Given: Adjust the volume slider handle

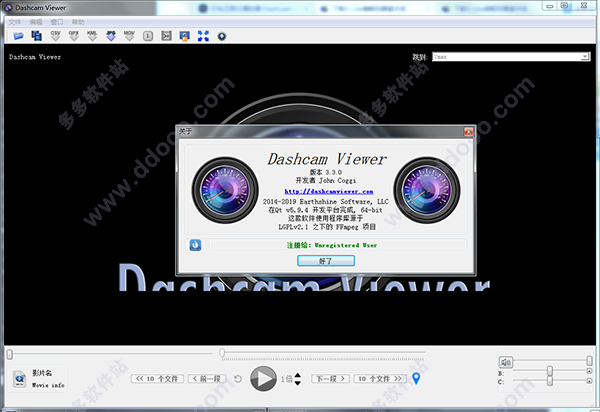Looking at the screenshot, I should pyautogui.click(x=589, y=360).
